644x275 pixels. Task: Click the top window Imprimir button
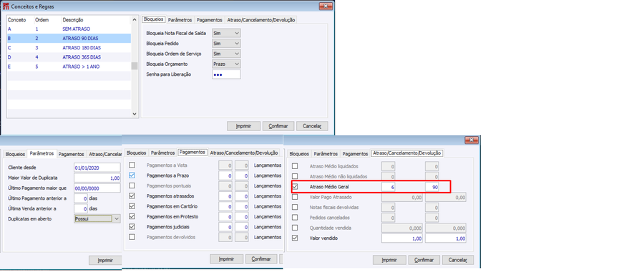click(x=243, y=126)
